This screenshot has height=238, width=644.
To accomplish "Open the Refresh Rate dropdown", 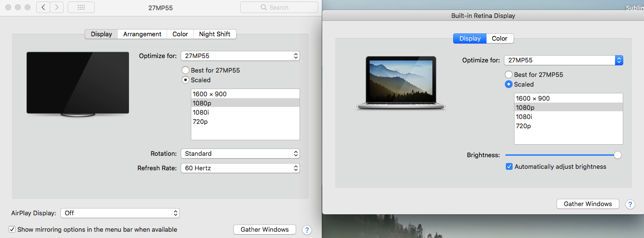I will tap(240, 168).
